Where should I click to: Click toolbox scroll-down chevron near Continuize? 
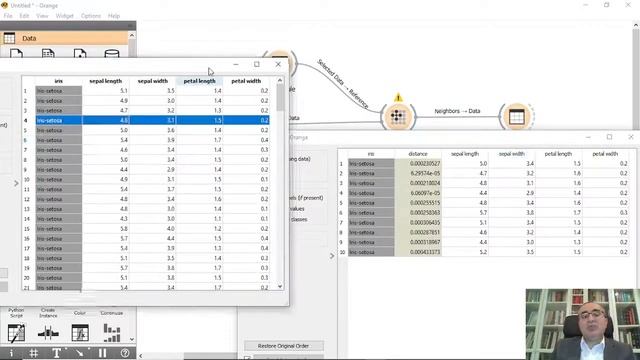(132, 339)
